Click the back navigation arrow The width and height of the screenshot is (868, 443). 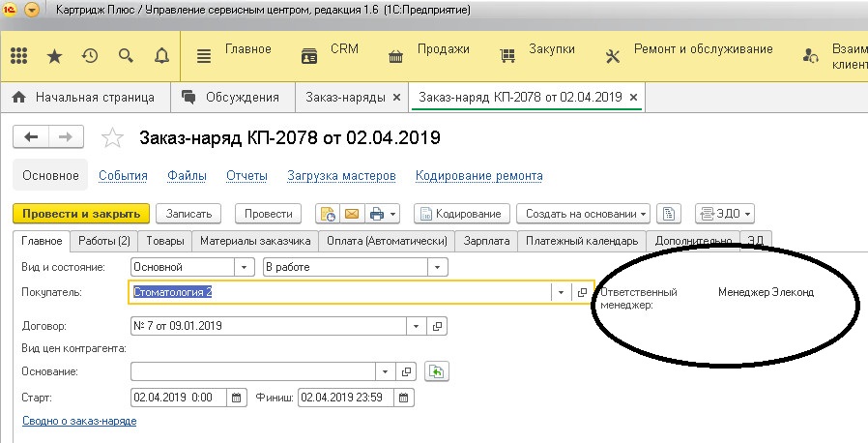(32, 137)
